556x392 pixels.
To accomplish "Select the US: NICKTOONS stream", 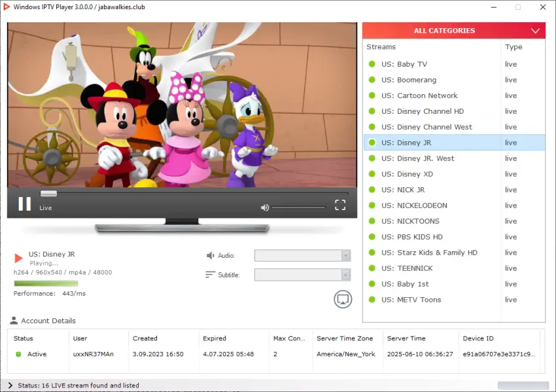I will 454,221.
